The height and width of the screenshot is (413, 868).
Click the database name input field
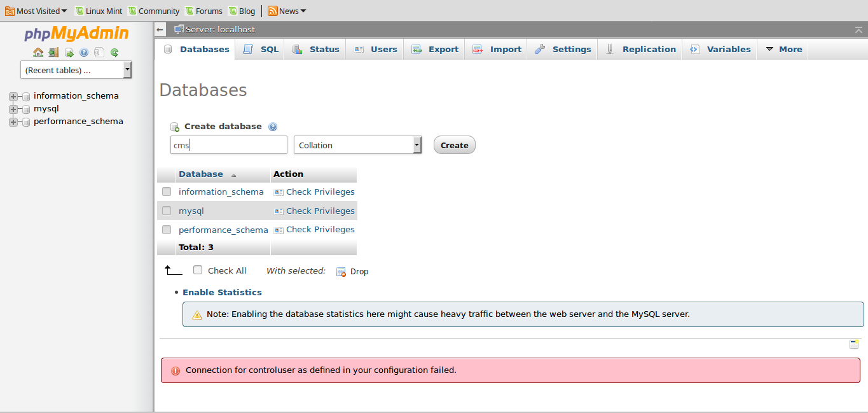pyautogui.click(x=229, y=145)
